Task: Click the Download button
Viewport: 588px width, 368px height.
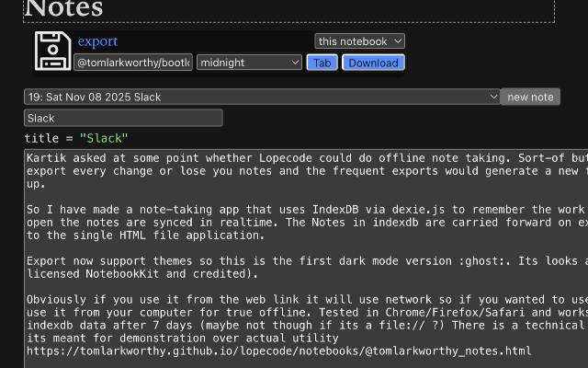Action: 373,63
